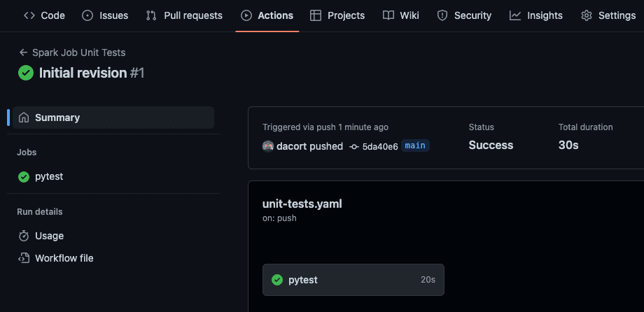Go to the Issues tab
This screenshot has width=644, height=312.
coord(105,15)
